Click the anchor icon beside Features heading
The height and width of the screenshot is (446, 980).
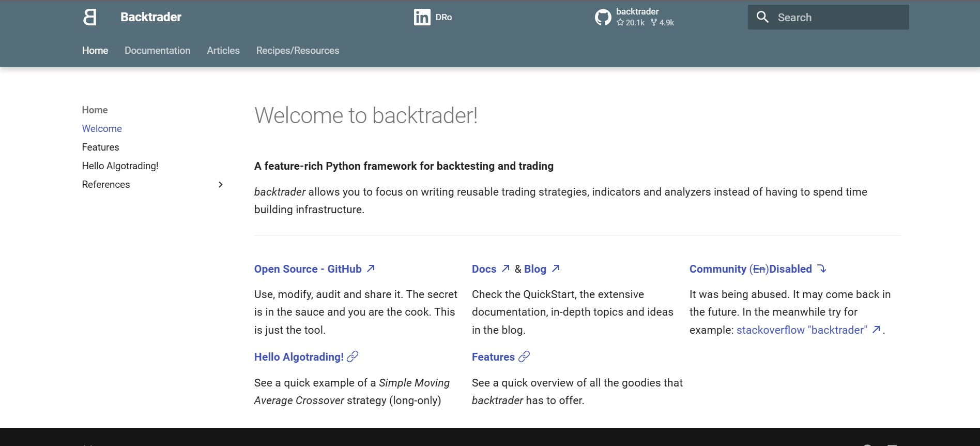tap(524, 357)
